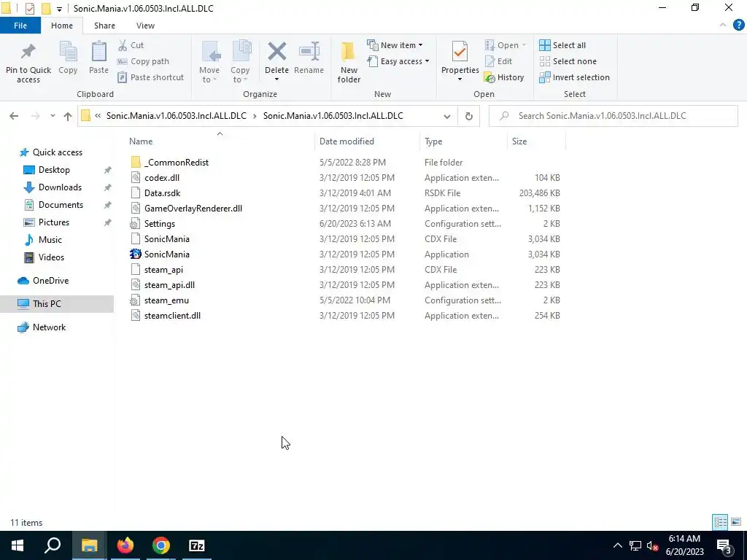Switch to the Home ribbon tab

62,26
